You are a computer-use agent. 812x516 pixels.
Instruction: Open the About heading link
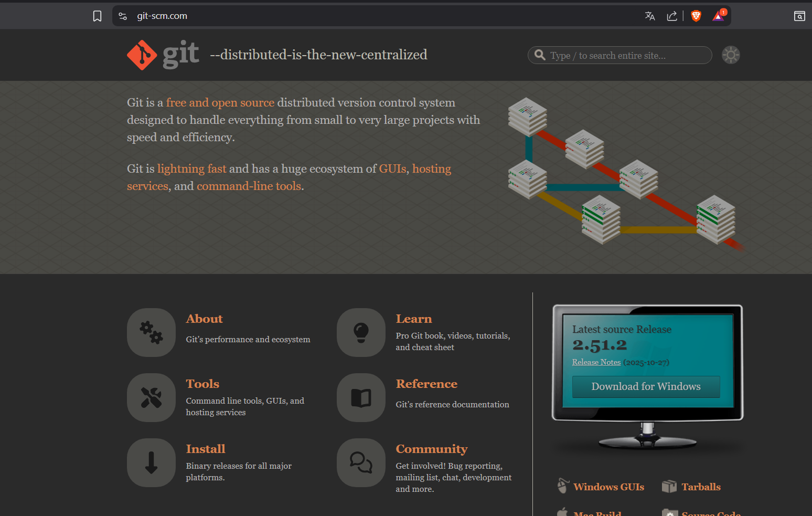tap(204, 319)
